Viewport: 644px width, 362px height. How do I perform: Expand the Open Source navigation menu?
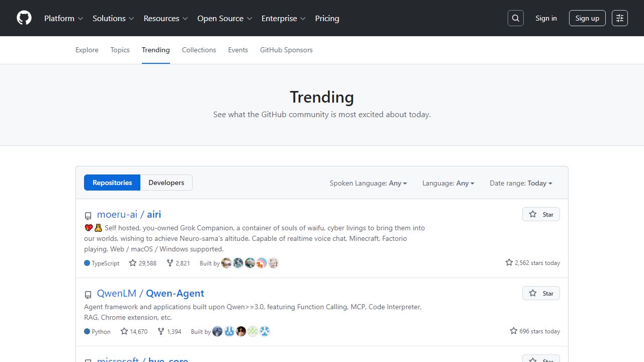pyautogui.click(x=225, y=18)
